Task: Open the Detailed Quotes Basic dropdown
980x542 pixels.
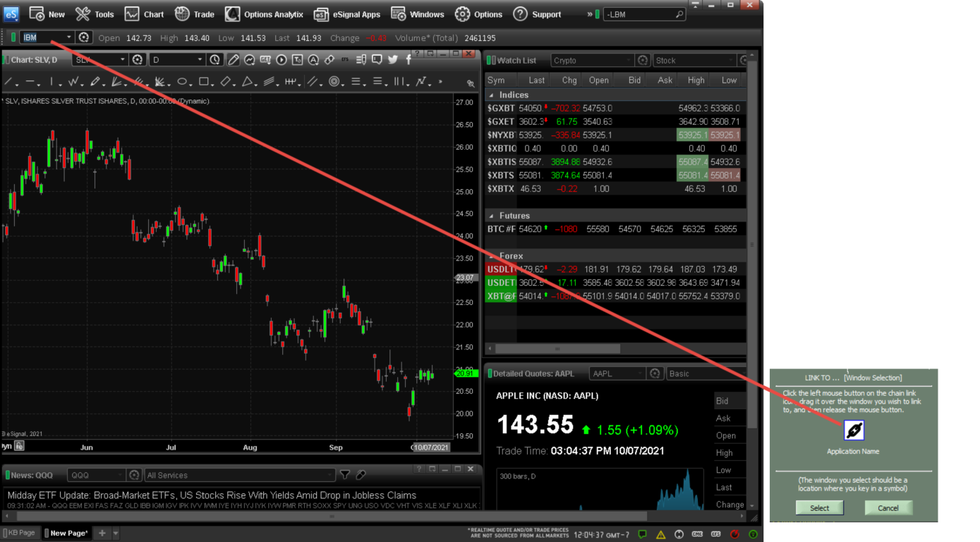Action: 706,373
